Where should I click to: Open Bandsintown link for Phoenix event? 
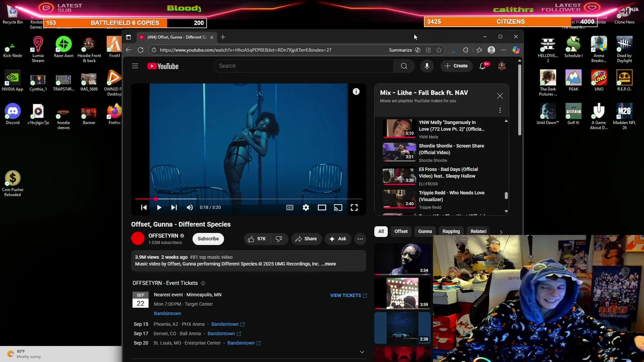point(228,324)
